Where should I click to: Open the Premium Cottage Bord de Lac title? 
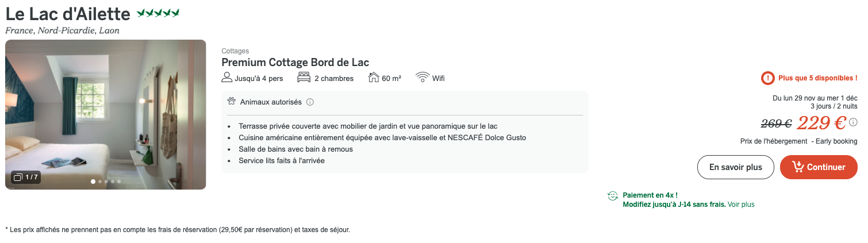coord(295,63)
